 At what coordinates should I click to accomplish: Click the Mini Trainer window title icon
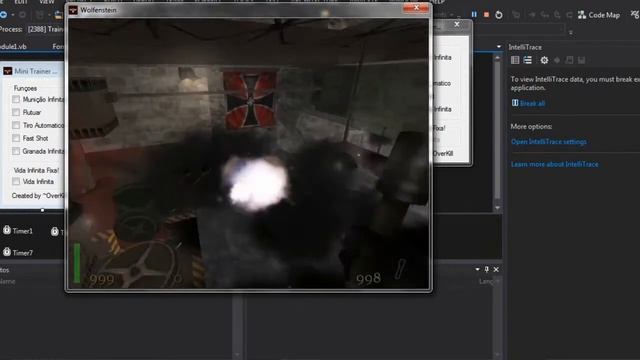point(8,71)
